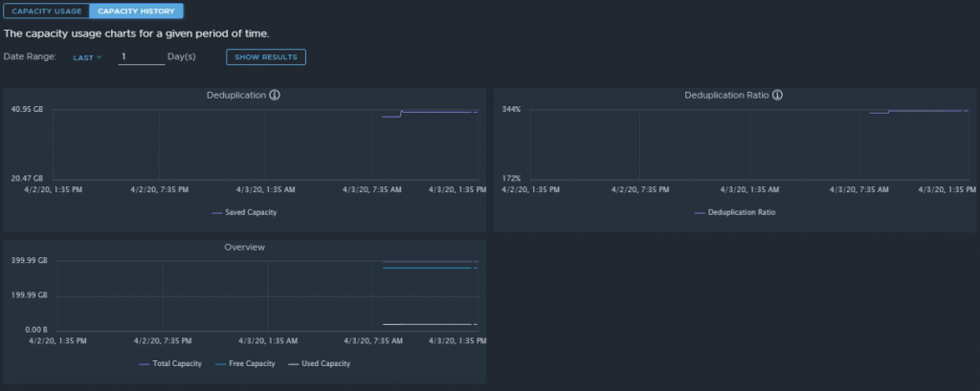Expand the LAST date range dropdown
980x391 pixels.
[87, 57]
